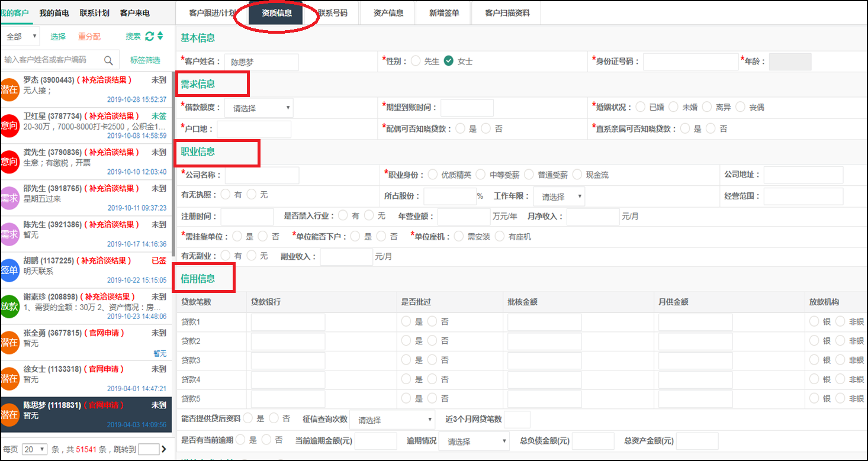This screenshot has height=461, width=868.
Task: Click the refresh icon beside 搜索
Action: pos(149,37)
